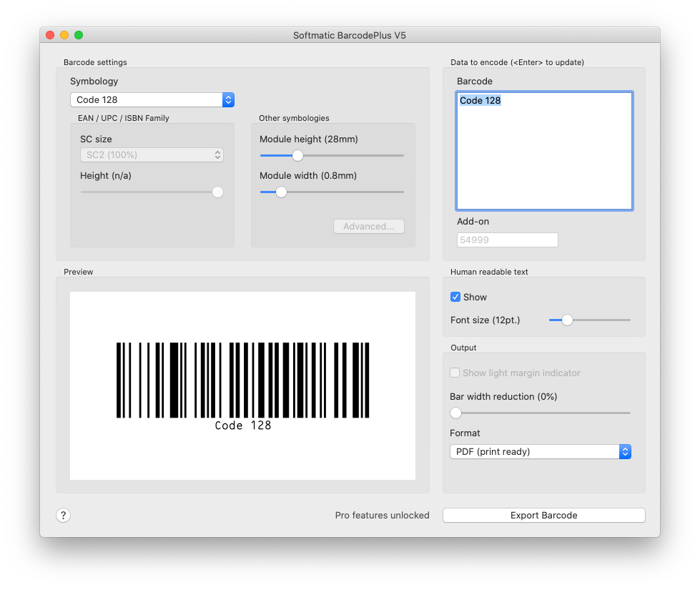Click the SC size label
Screen dimensions: 700x590
coord(96,139)
